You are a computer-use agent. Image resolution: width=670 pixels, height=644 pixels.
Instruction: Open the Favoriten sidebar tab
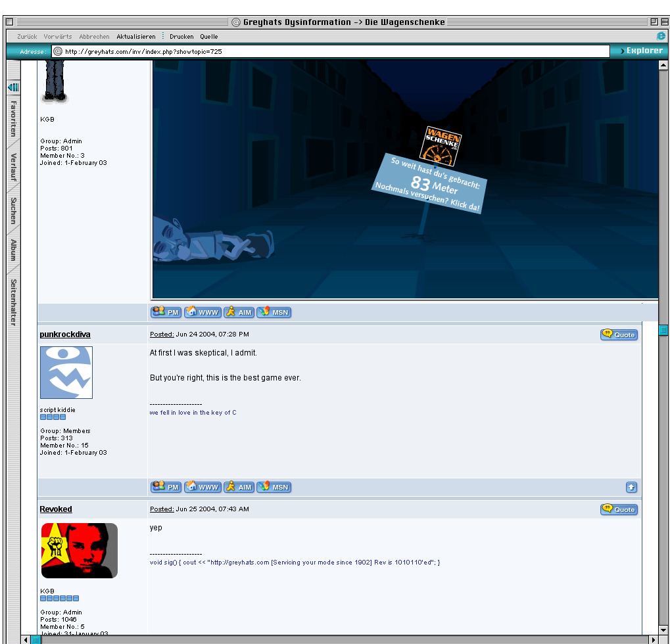(14, 119)
